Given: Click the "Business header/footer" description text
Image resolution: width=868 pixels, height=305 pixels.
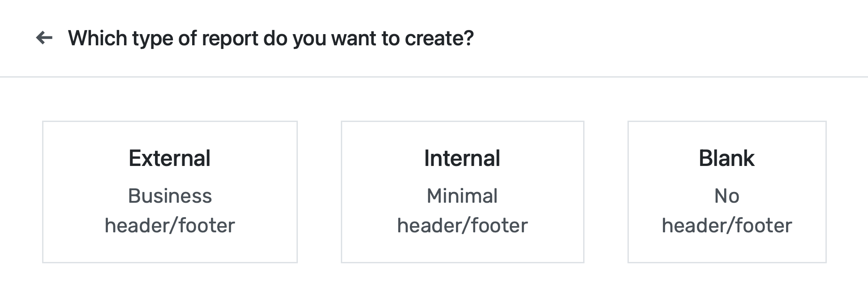Looking at the screenshot, I should [170, 210].
